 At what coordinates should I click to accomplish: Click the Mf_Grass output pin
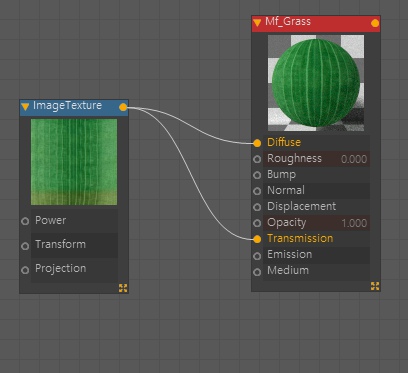click(x=375, y=23)
